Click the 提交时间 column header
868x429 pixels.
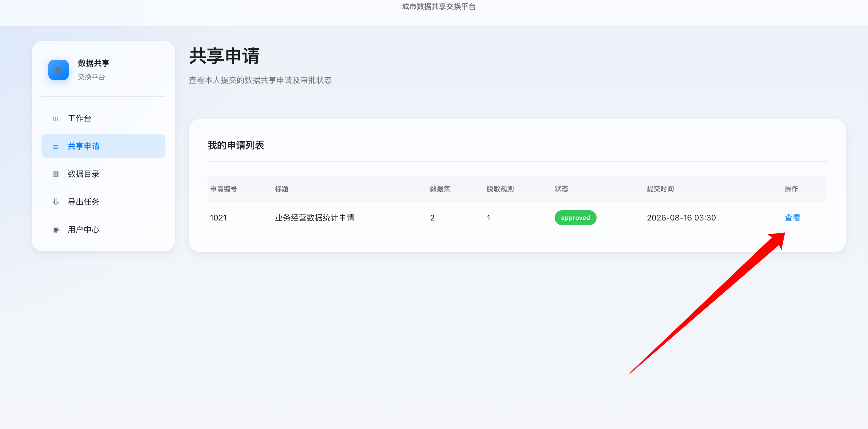tap(660, 189)
